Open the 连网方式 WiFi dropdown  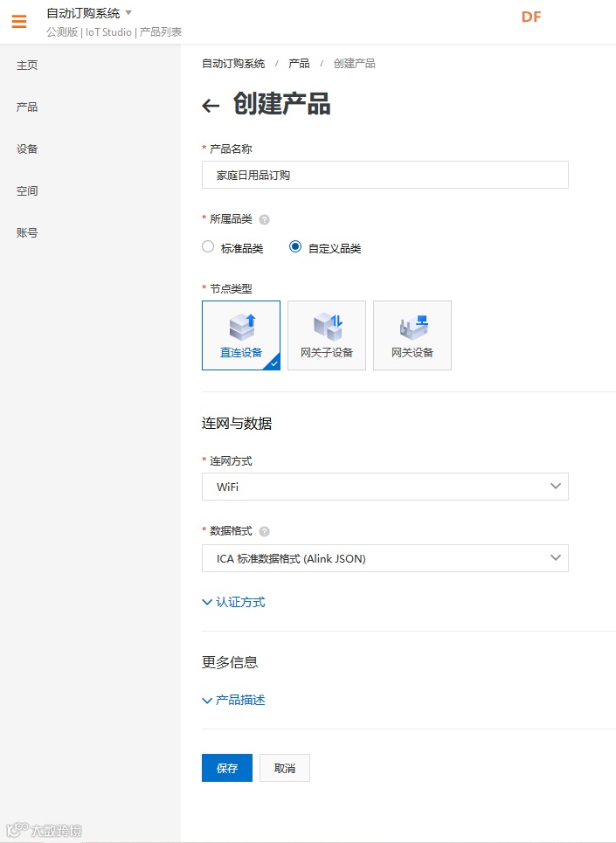pyautogui.click(x=384, y=487)
